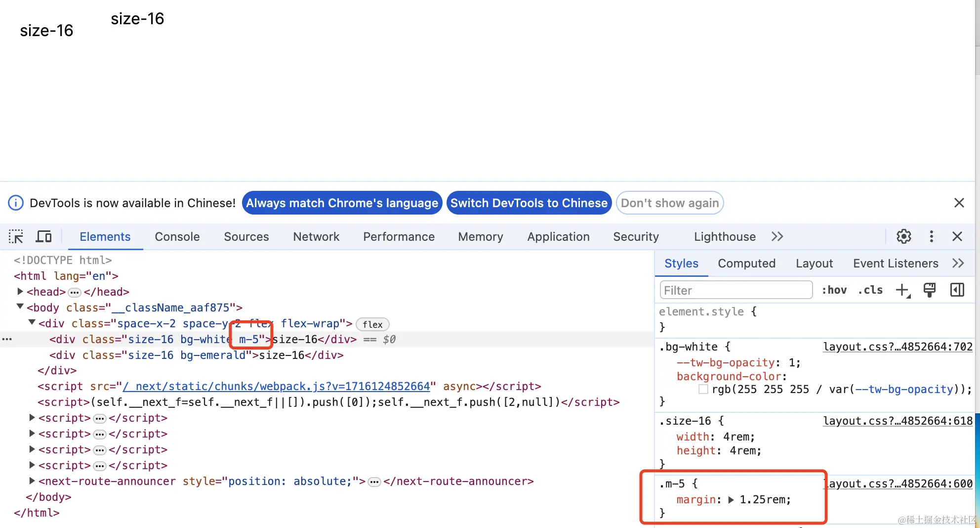Click the element.style rule block
Image resolution: width=980 pixels, height=528 pixels.
tap(815, 319)
